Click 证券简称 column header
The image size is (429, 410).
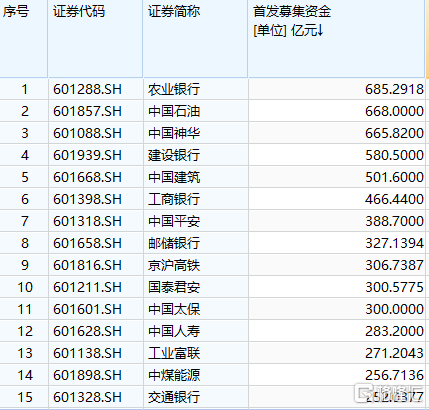coord(195,38)
